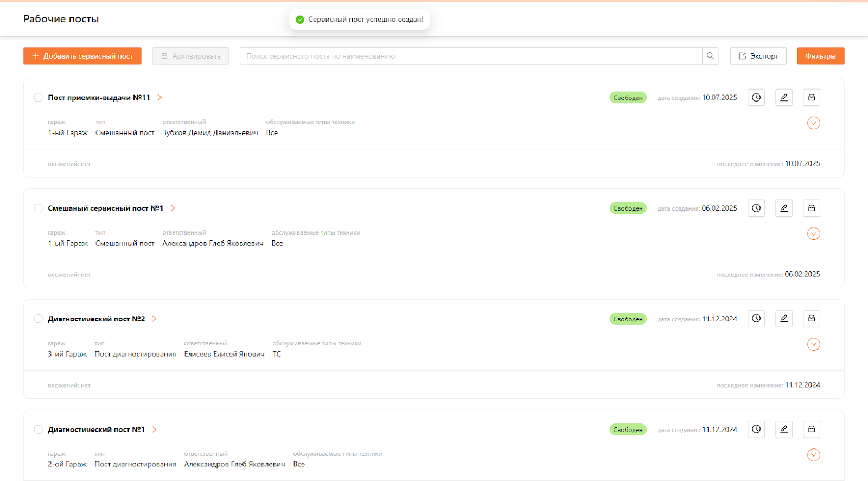The image size is (868, 481).
Task: Expand details of Пост приемки-выдачи №11
Action: click(813, 123)
